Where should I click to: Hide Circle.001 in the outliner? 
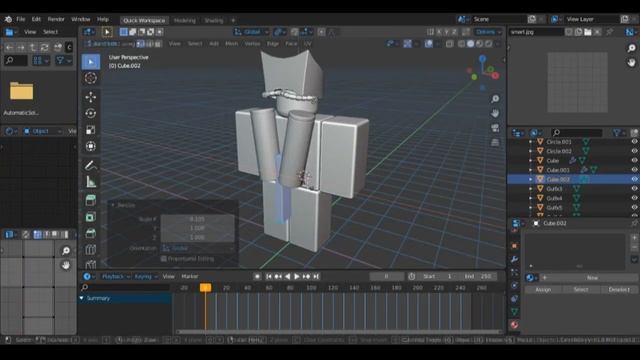point(634,142)
